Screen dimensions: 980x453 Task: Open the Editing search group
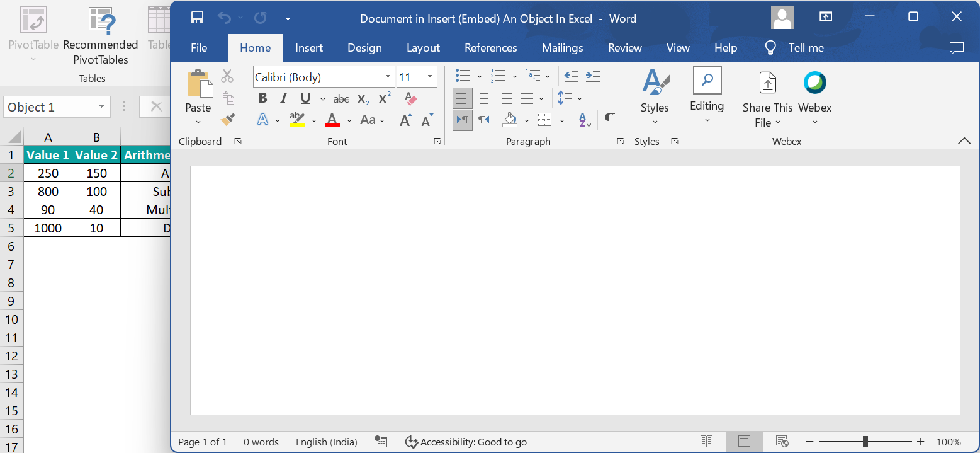click(x=707, y=96)
